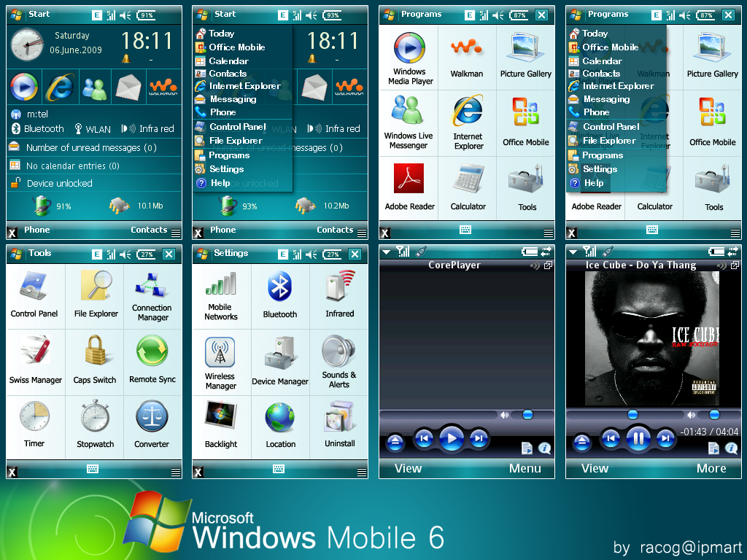Open the File Explorer icon in Tools grid
This screenshot has width=747, height=560.
pyautogui.click(x=96, y=295)
